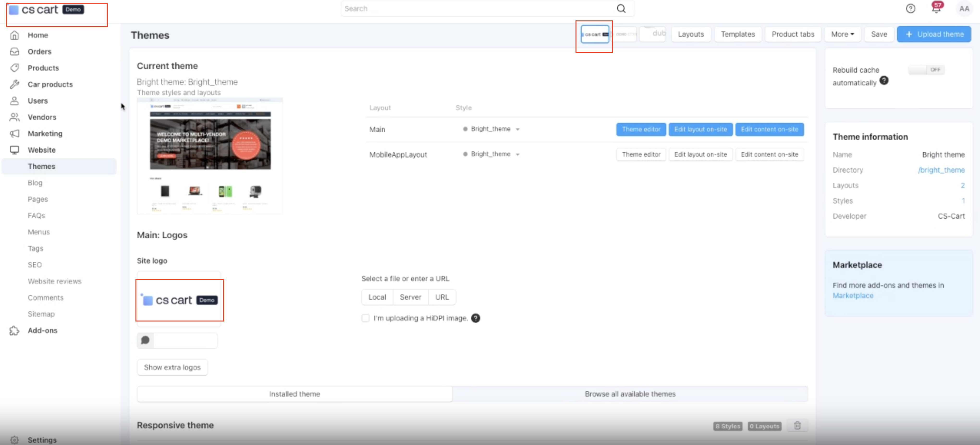Select Local file source tab

pos(377,297)
